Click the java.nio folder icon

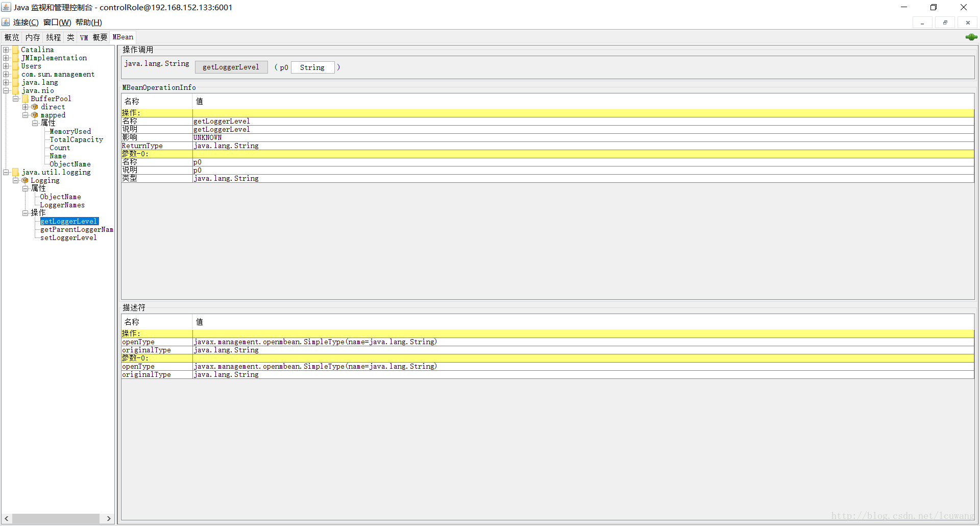click(x=15, y=90)
